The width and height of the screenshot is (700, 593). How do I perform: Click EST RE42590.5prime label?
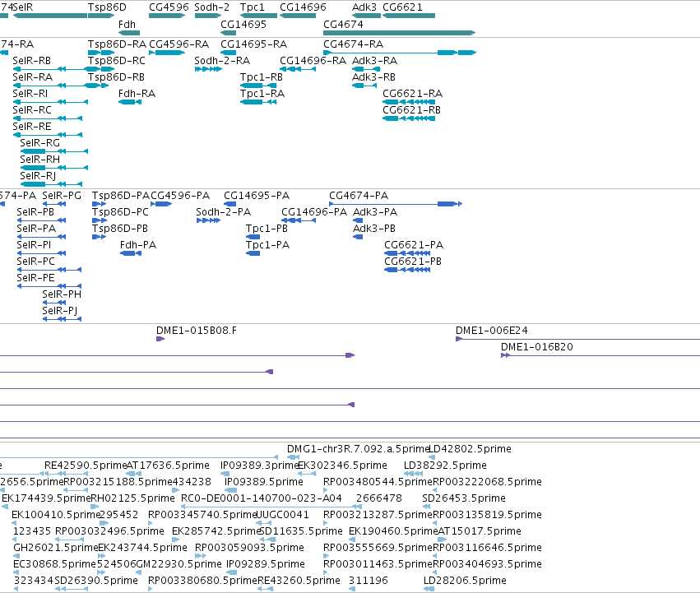86,466
